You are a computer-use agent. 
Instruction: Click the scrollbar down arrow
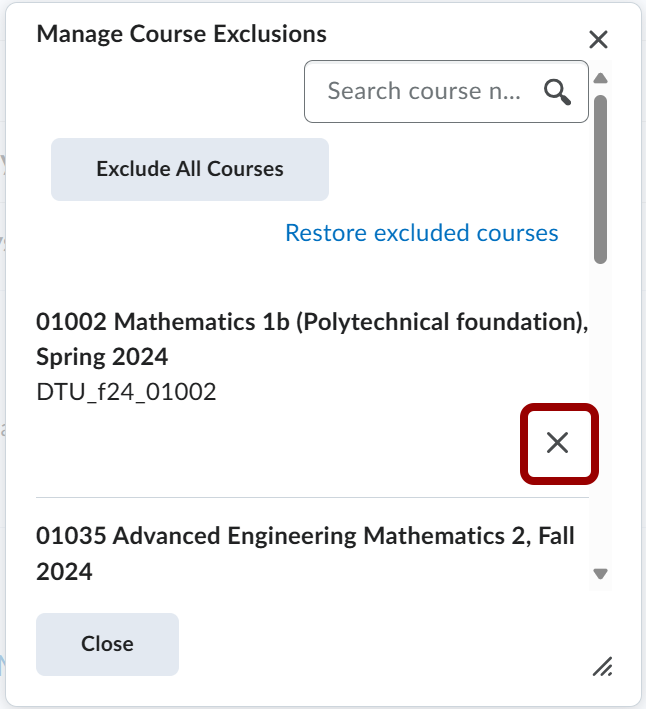point(600,574)
